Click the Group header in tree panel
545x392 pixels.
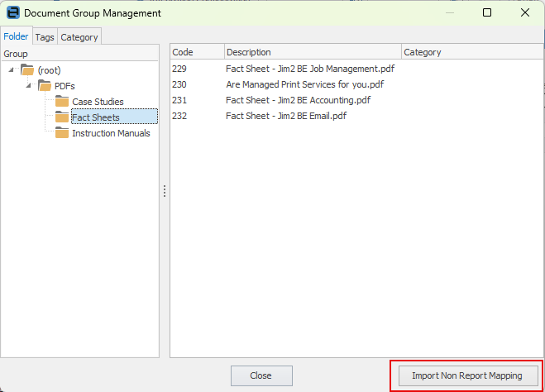(80, 54)
